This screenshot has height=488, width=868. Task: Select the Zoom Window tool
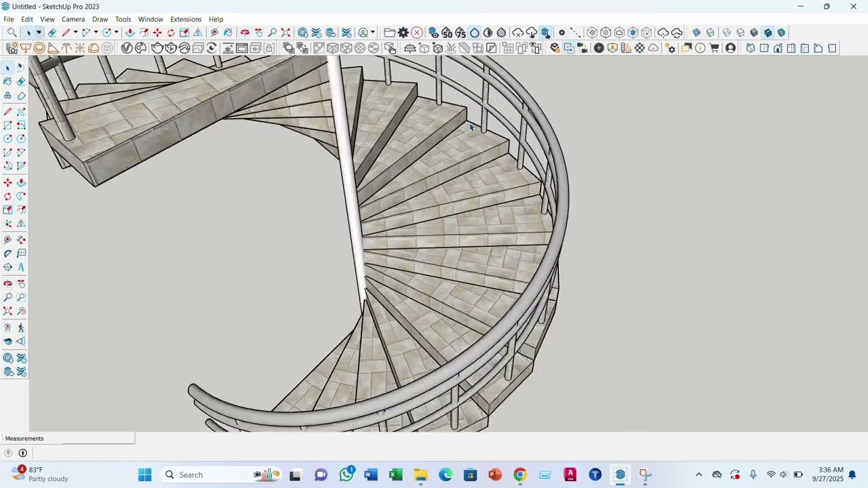tap(21, 298)
